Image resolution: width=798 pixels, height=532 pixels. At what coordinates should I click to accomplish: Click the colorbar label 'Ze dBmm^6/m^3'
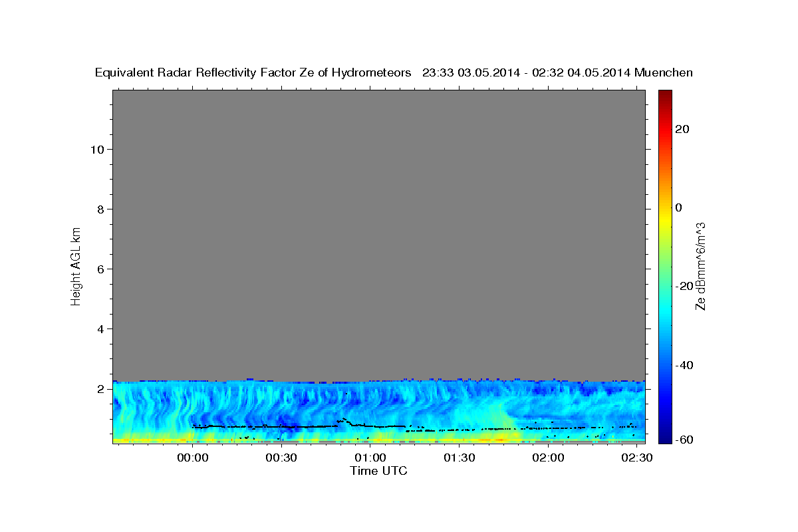[700, 266]
